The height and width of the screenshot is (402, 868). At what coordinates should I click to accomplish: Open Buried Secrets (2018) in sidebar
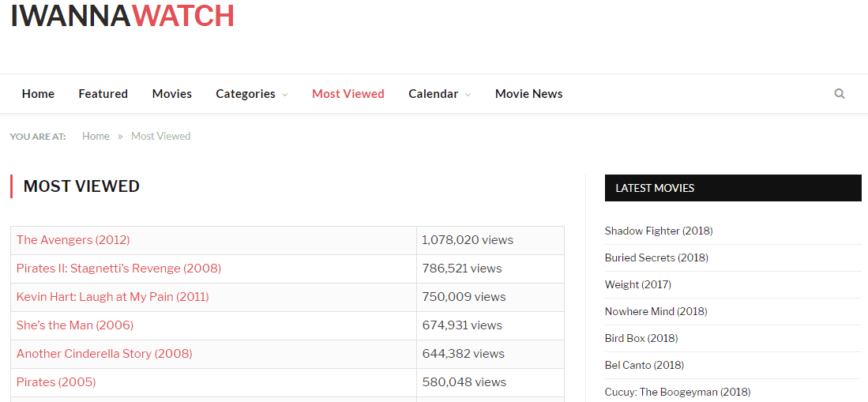(656, 257)
